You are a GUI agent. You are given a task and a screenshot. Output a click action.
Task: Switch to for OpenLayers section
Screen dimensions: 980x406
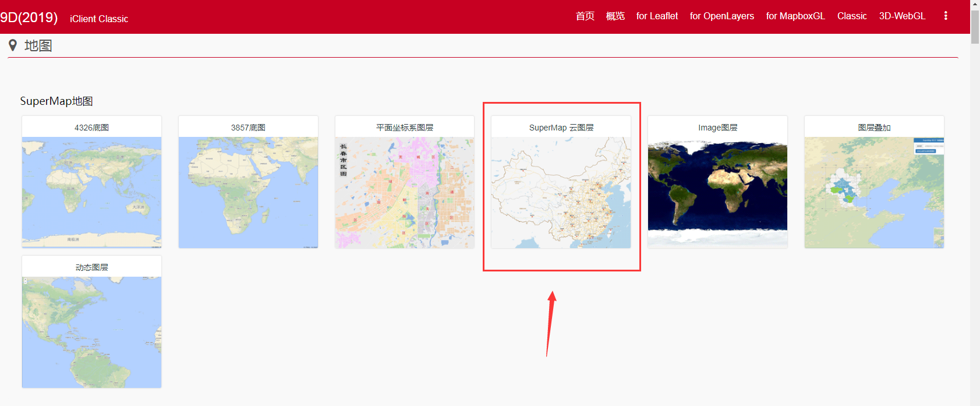click(x=722, y=16)
